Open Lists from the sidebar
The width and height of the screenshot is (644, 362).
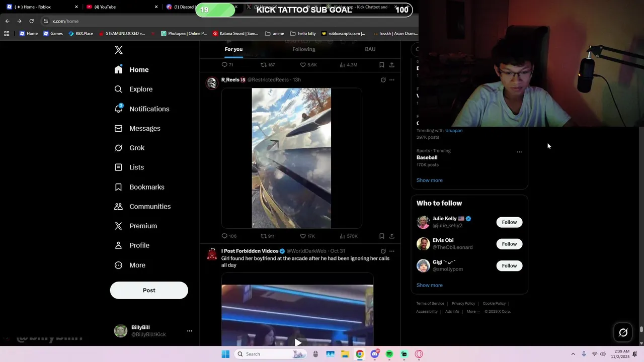[129, 167]
